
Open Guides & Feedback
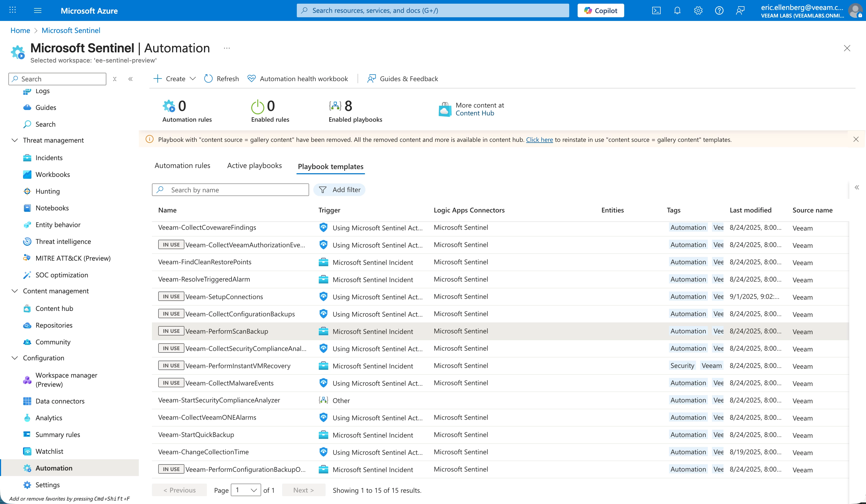pyautogui.click(x=402, y=79)
